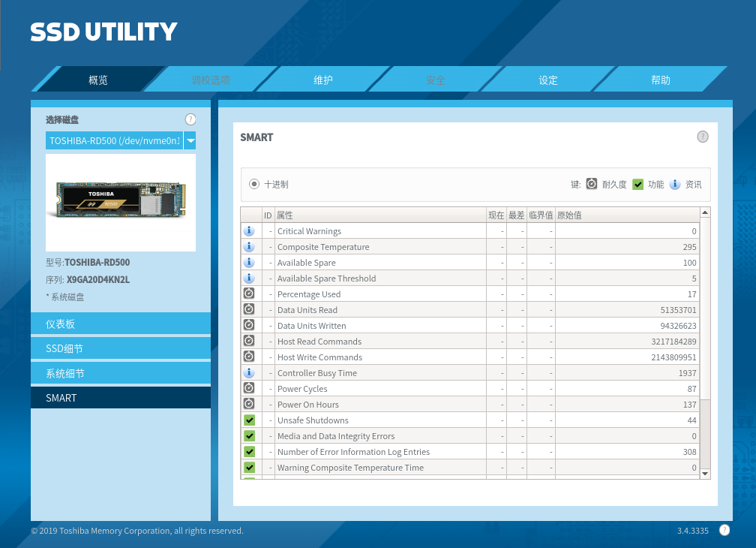The height and width of the screenshot is (548, 756).
Task: Open the 帮助 help tab
Action: pyautogui.click(x=661, y=80)
